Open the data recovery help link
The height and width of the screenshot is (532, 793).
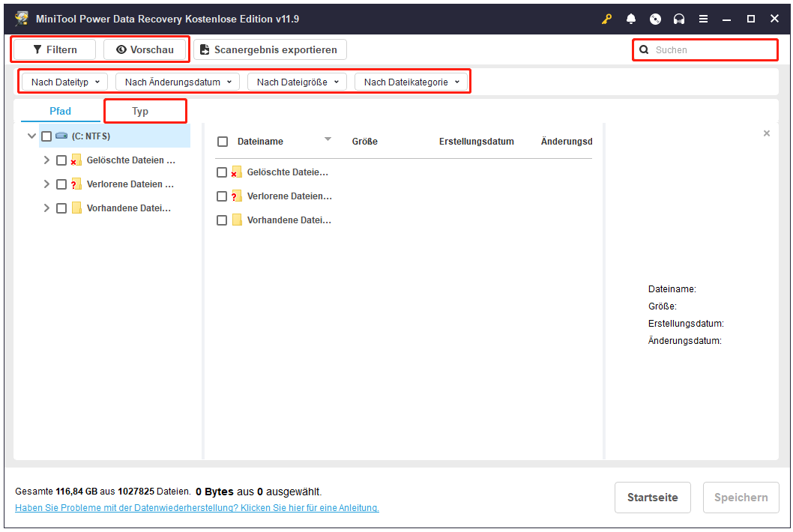(197, 508)
